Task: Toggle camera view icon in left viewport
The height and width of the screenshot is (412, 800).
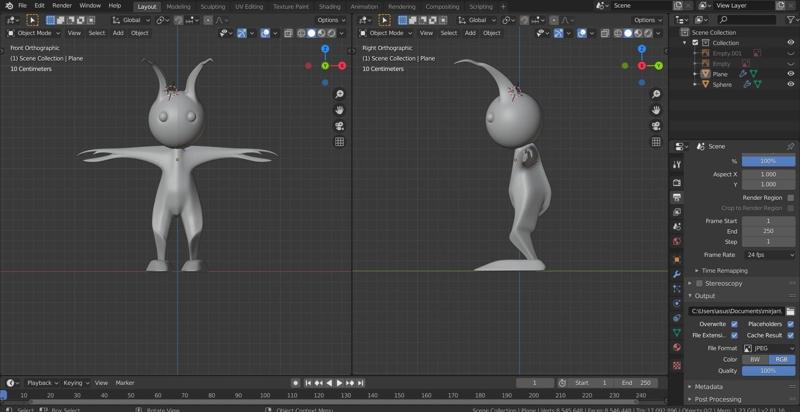Action: tap(339, 125)
